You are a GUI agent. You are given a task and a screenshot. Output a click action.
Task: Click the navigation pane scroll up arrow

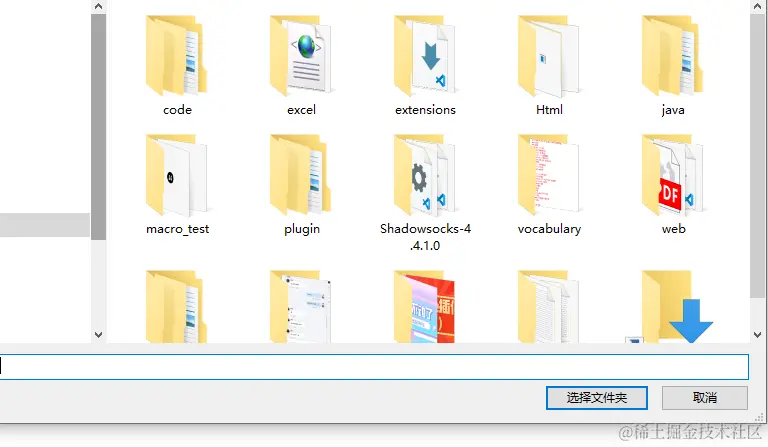(x=98, y=6)
